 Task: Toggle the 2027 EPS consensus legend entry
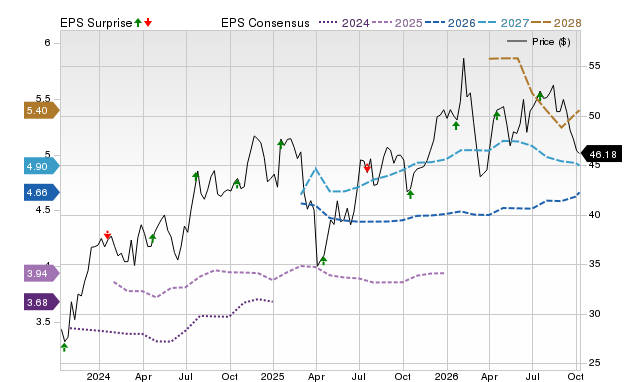point(503,23)
